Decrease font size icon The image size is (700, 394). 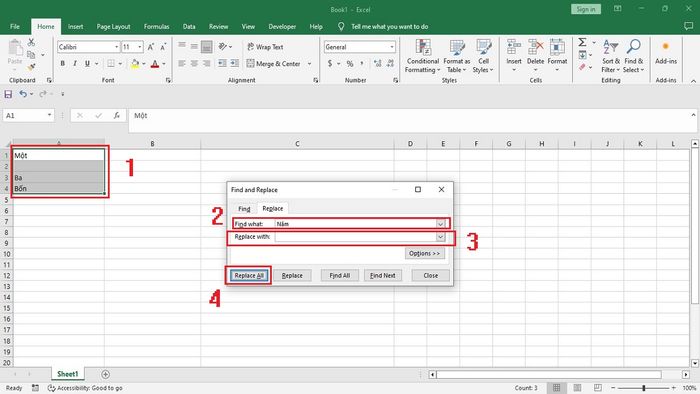coord(163,47)
